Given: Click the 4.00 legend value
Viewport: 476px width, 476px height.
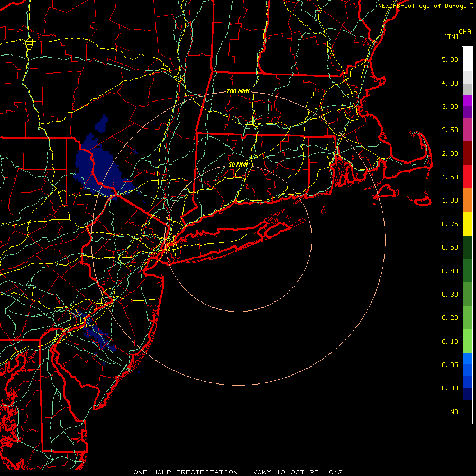Looking at the screenshot, I should pos(450,83).
